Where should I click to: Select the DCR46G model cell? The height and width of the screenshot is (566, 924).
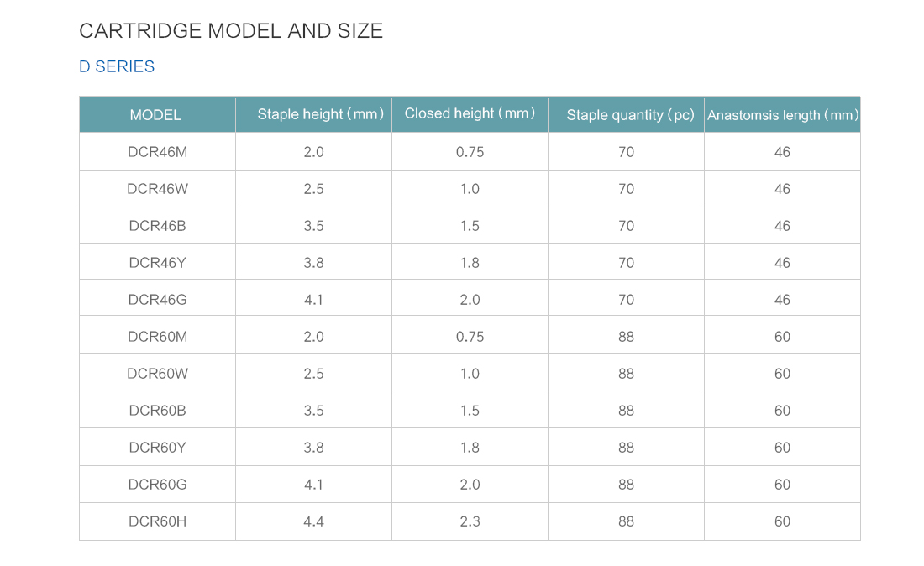[x=157, y=300]
